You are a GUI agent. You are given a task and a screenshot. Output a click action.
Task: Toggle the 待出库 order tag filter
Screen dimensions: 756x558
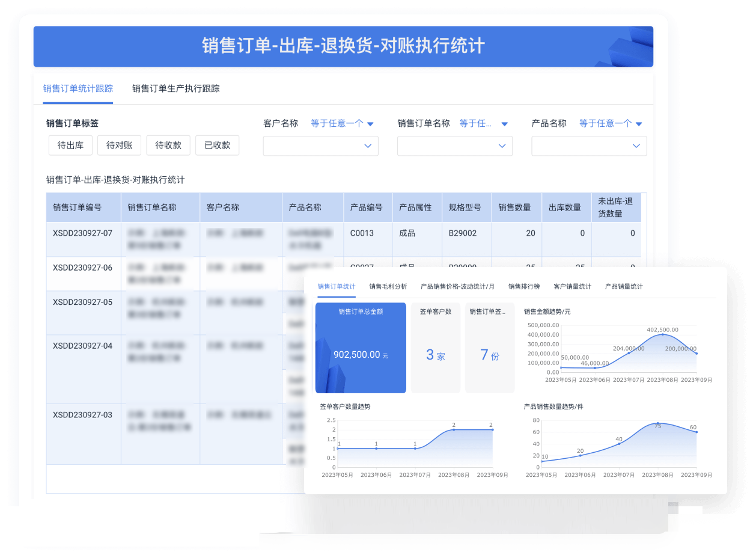[x=70, y=146]
